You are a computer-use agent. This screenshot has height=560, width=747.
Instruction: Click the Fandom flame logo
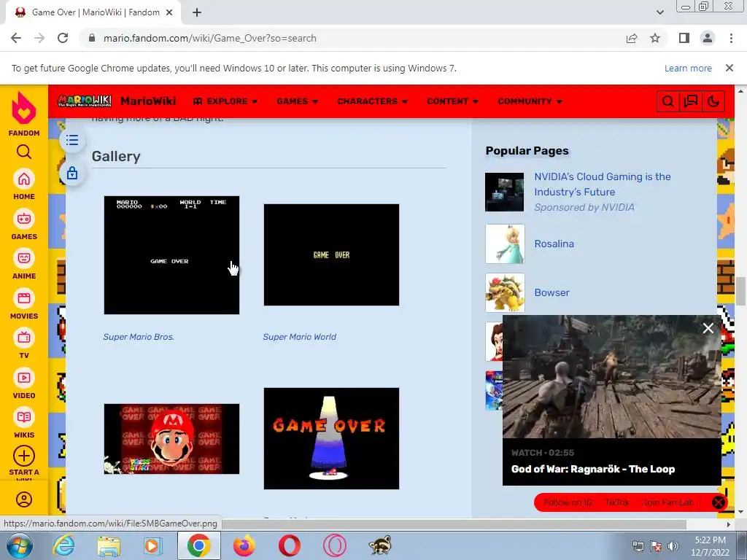pyautogui.click(x=24, y=109)
